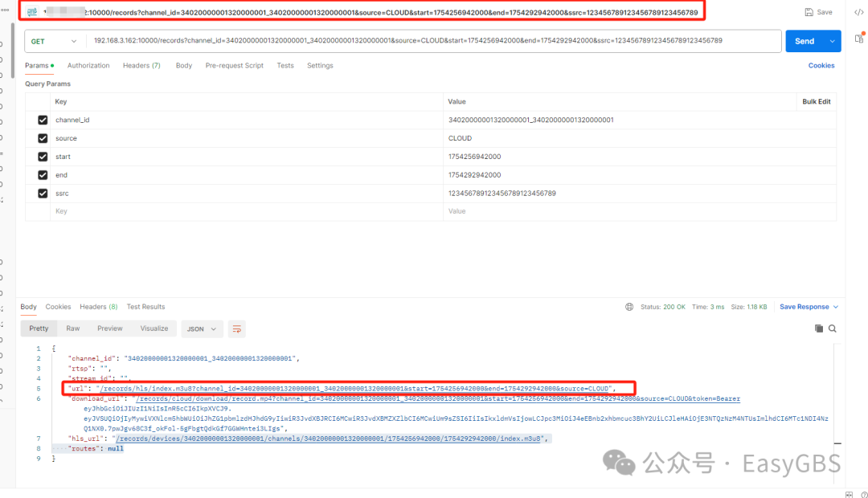Uncheck the end parameter checkbox
This screenshot has height=498, width=868.
pyautogui.click(x=43, y=175)
